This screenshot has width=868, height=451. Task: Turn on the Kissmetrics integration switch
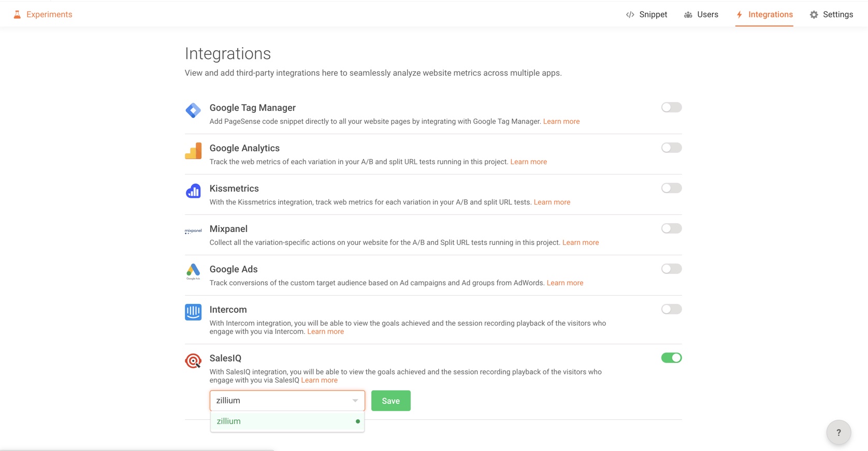pos(671,188)
